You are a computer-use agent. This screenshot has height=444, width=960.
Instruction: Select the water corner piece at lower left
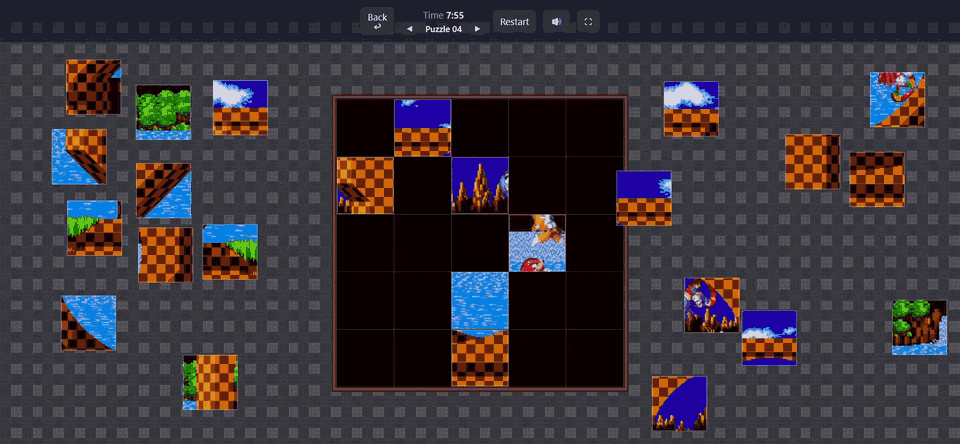coord(89,323)
